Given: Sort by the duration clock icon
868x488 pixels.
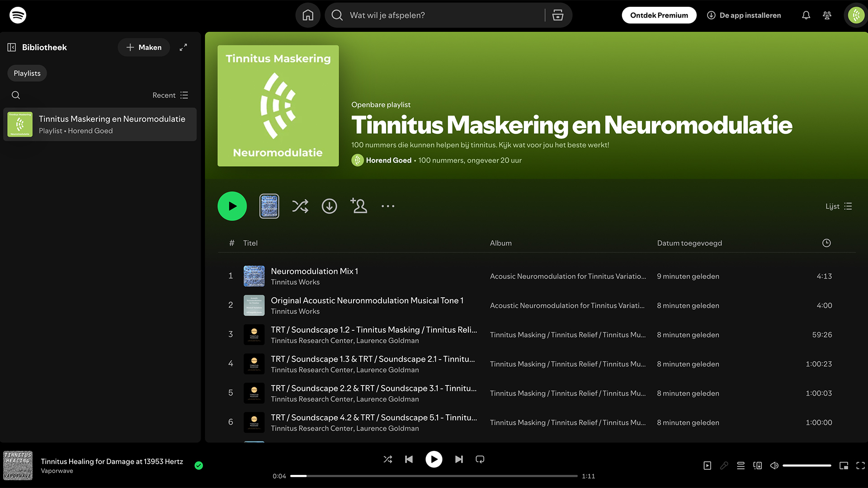Looking at the screenshot, I should point(826,243).
